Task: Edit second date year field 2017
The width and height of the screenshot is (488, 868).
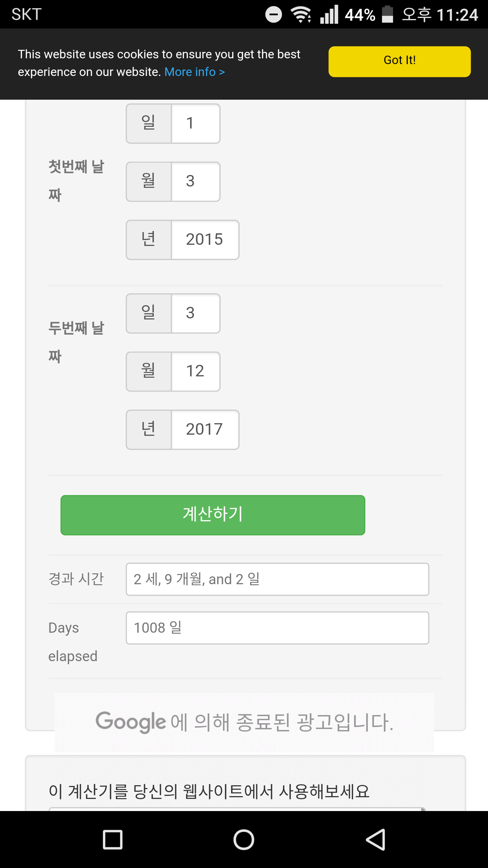Action: click(205, 430)
